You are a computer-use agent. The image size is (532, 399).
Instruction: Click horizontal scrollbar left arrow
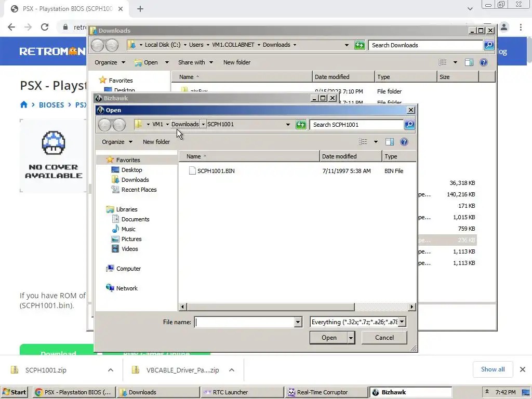point(182,307)
